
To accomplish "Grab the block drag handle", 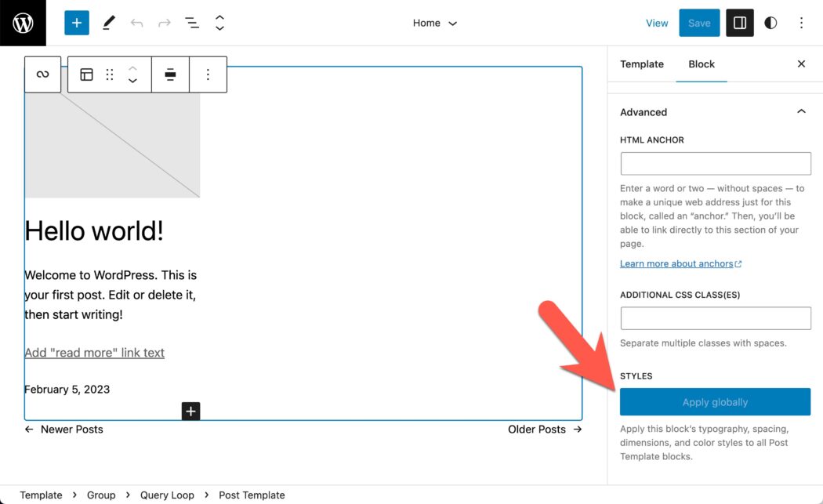I will coord(109,74).
